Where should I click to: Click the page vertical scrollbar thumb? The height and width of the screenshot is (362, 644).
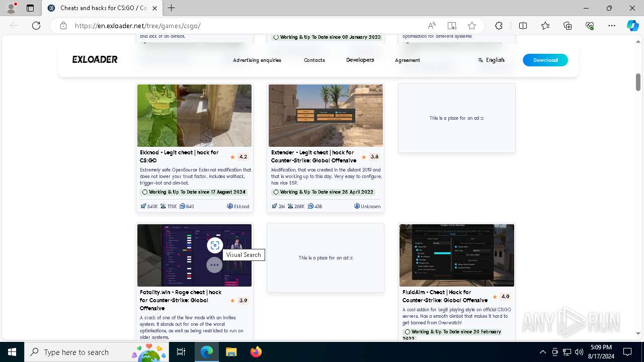pyautogui.click(x=638, y=81)
